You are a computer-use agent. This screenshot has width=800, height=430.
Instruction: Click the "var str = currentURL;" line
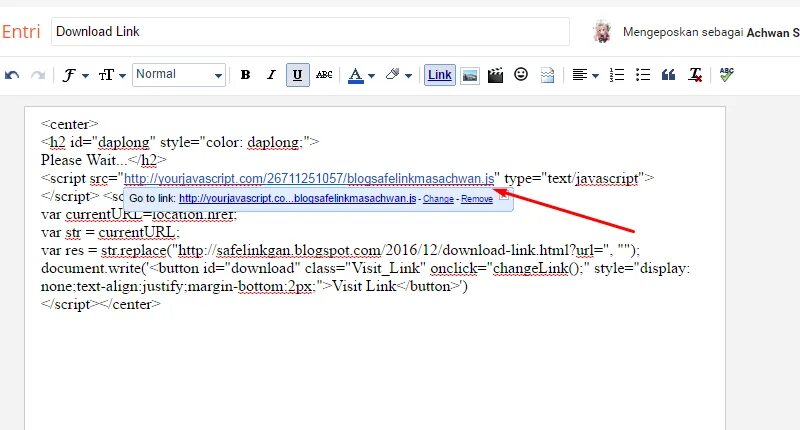110,233
